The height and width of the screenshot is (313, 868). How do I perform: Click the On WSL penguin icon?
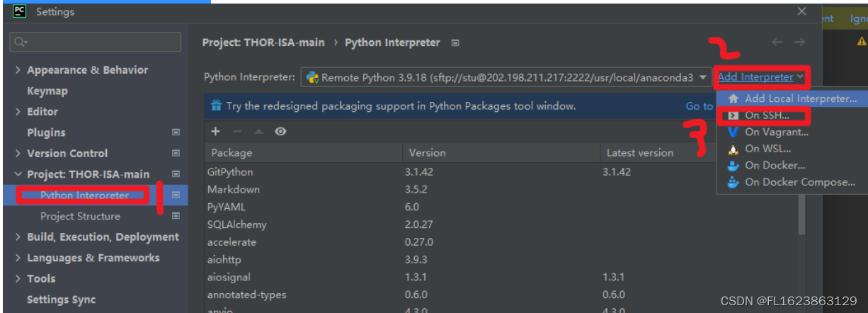pos(733,149)
